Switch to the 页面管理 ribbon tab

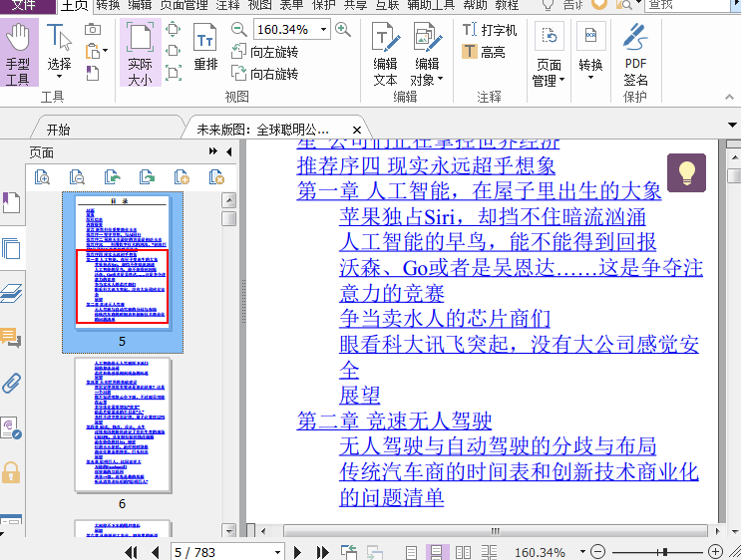pos(185,5)
